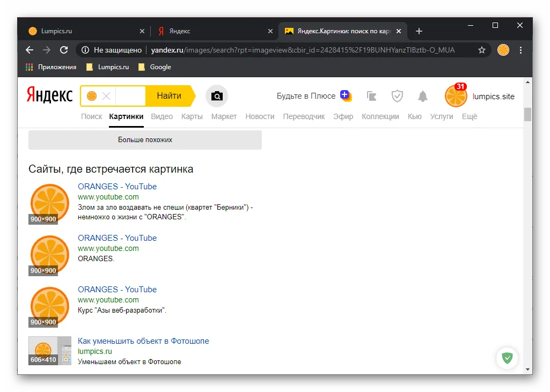The image size is (550, 392).
Task: Click the lumpics.ru green result URL
Action: click(94, 351)
